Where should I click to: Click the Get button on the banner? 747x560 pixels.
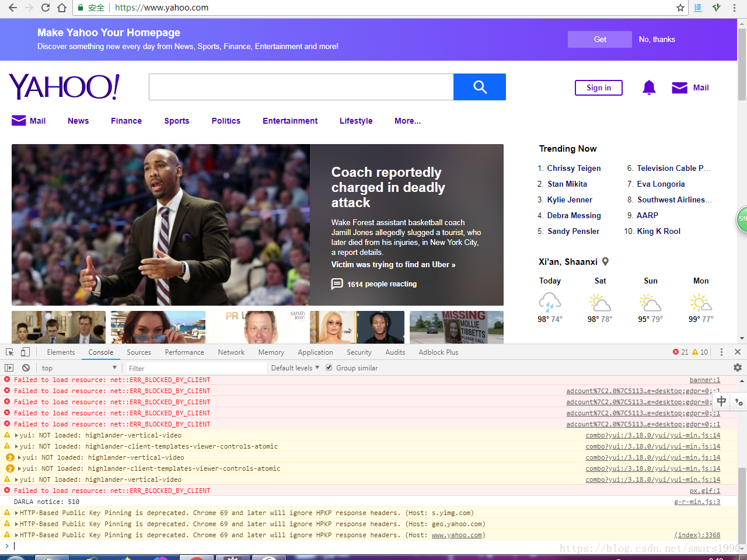[x=600, y=39]
